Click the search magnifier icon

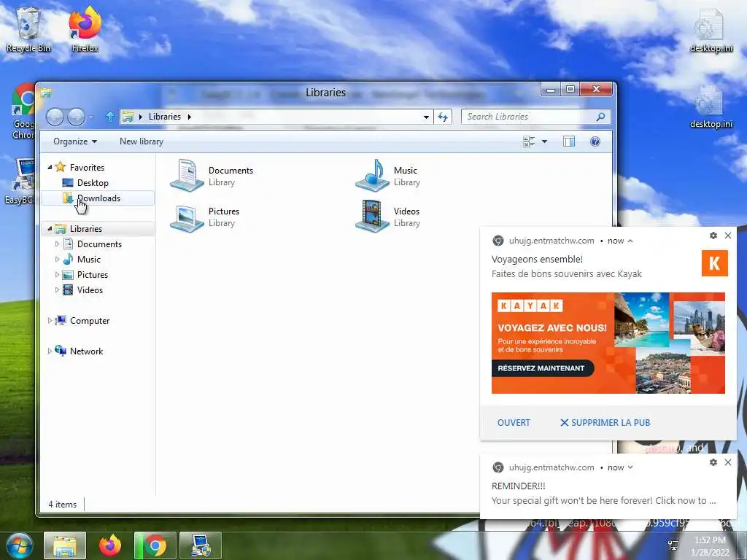[x=600, y=117]
